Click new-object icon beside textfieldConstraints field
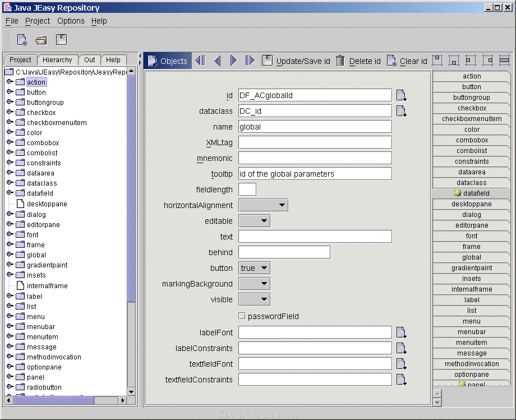 click(x=401, y=380)
